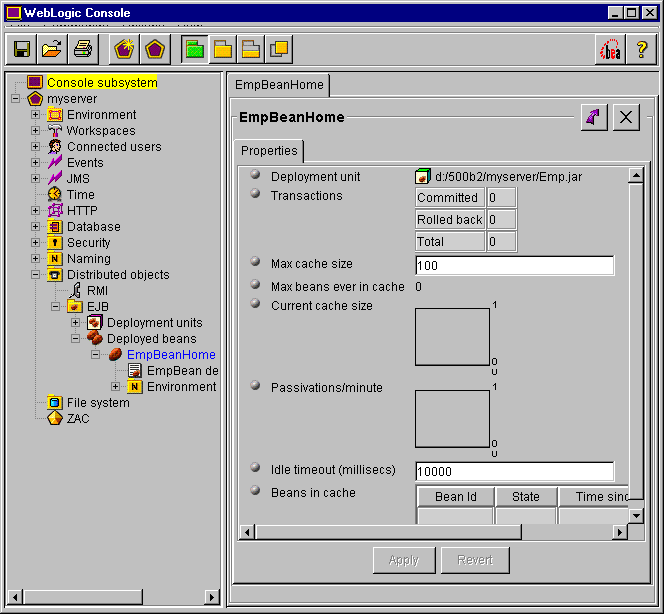This screenshot has width=664, height=614.
Task: Click the properties horizontal scrollbar thumb
Action: point(388,532)
